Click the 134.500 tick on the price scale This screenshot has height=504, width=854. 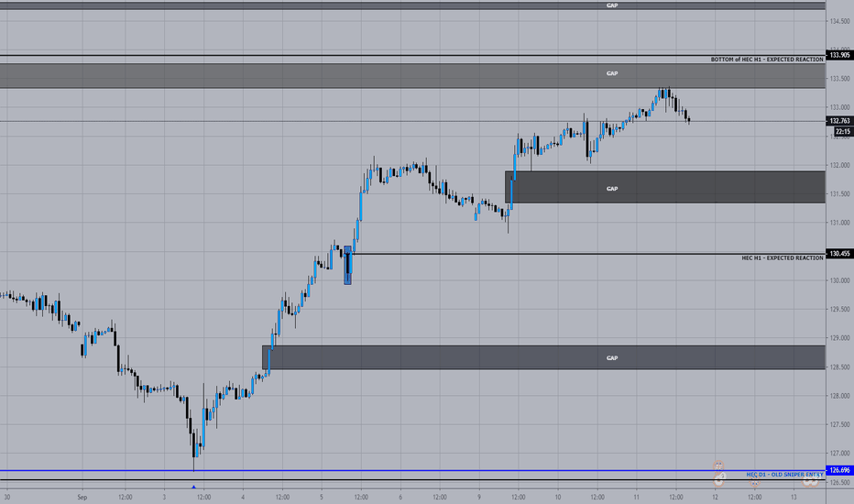(x=839, y=21)
